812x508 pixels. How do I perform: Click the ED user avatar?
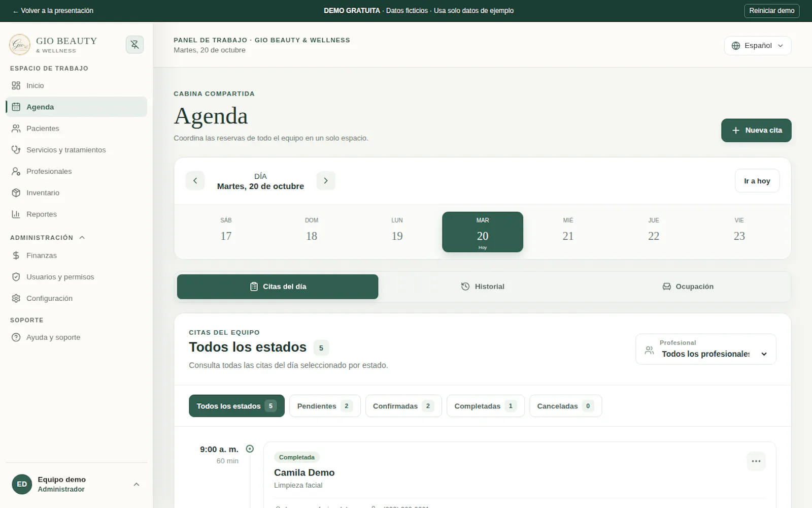[x=22, y=484]
